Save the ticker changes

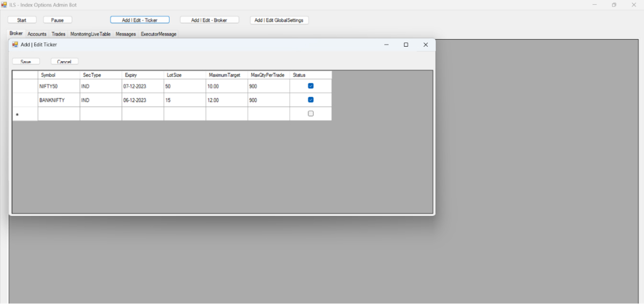(26, 61)
